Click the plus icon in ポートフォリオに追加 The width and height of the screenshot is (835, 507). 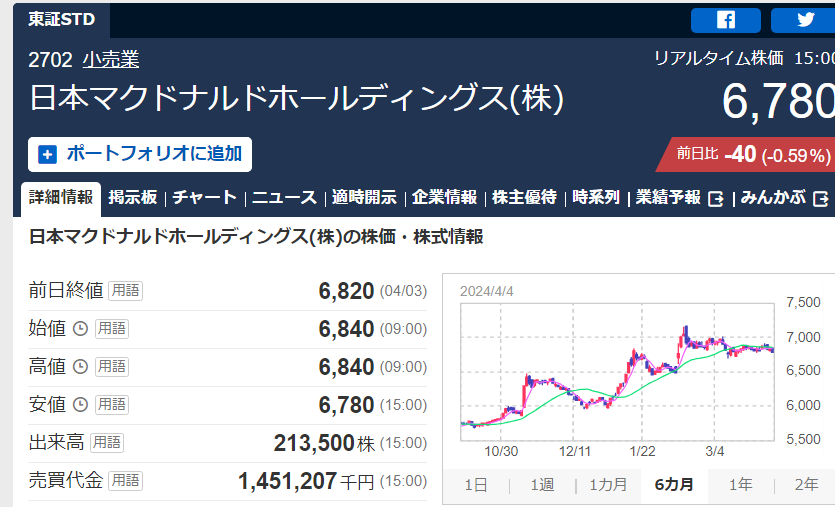tap(47, 154)
